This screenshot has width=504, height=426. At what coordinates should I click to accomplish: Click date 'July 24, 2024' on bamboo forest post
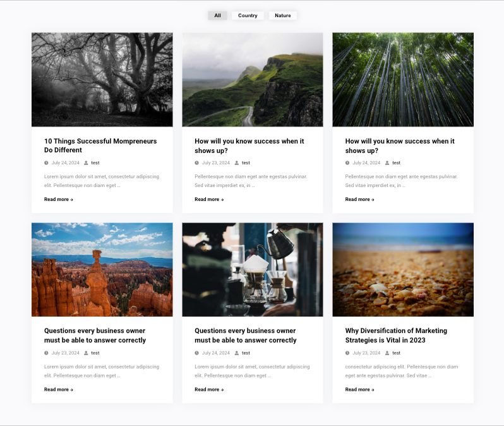(366, 163)
